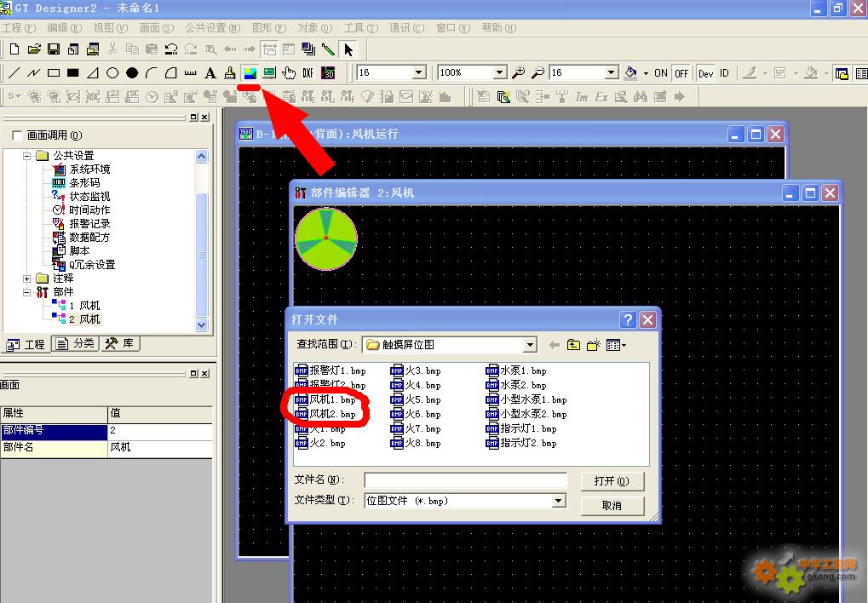Select the arrow pointer tool
Screen dimensions: 868x603
tap(348, 49)
